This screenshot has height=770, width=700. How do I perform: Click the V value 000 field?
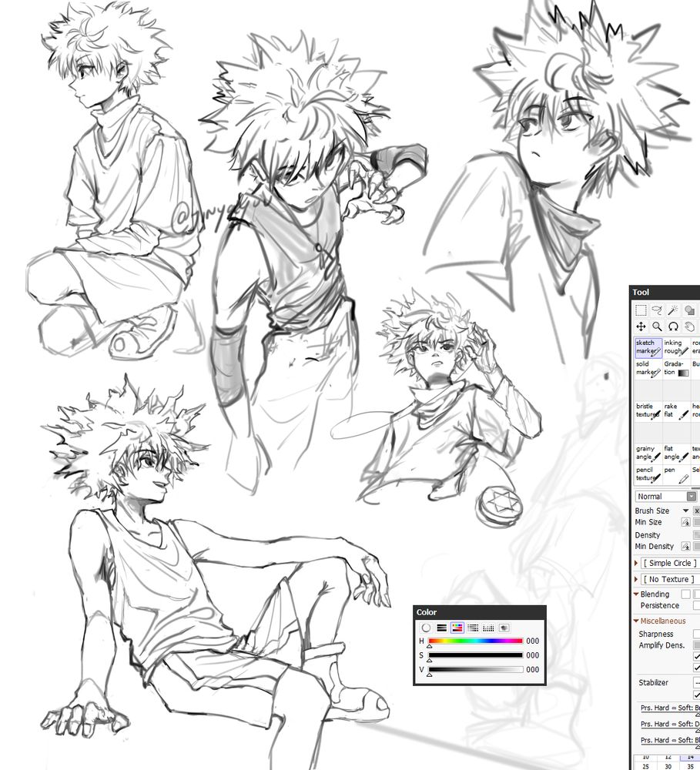[x=532, y=669]
